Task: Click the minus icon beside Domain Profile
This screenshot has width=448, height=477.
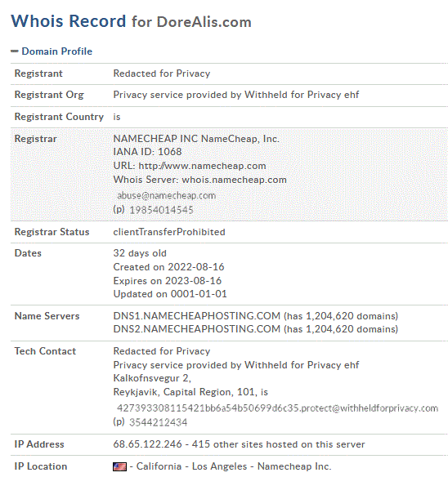Action: (15, 51)
